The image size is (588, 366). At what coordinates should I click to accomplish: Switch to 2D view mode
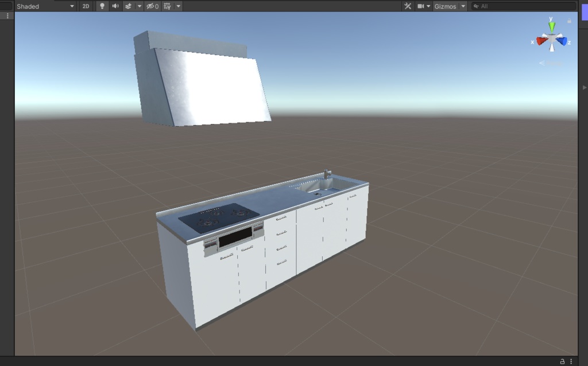pos(85,6)
